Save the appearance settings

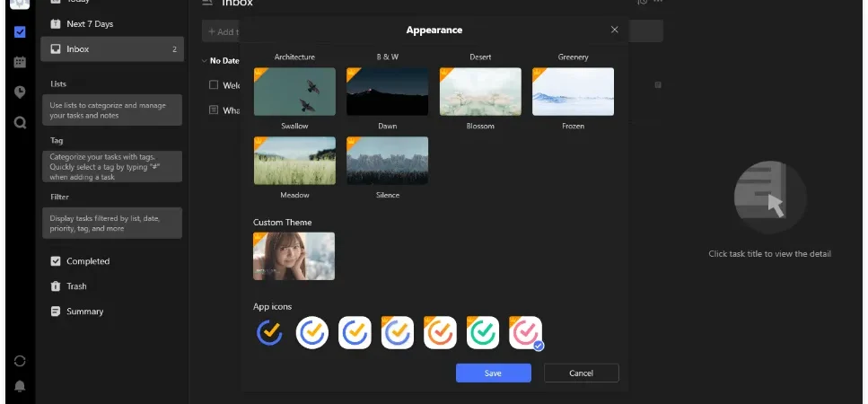(x=493, y=373)
